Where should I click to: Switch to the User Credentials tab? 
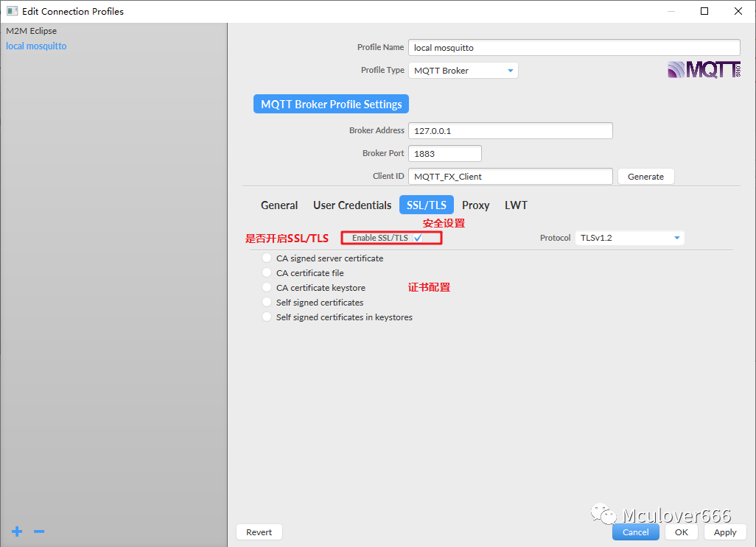(x=352, y=205)
